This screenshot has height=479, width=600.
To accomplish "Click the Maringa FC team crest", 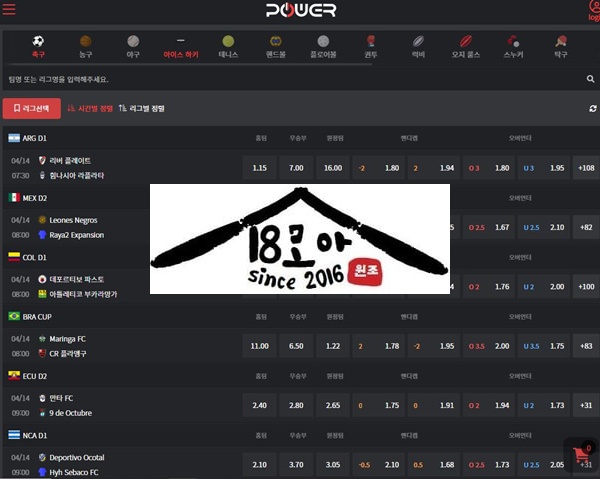I will [x=42, y=339].
